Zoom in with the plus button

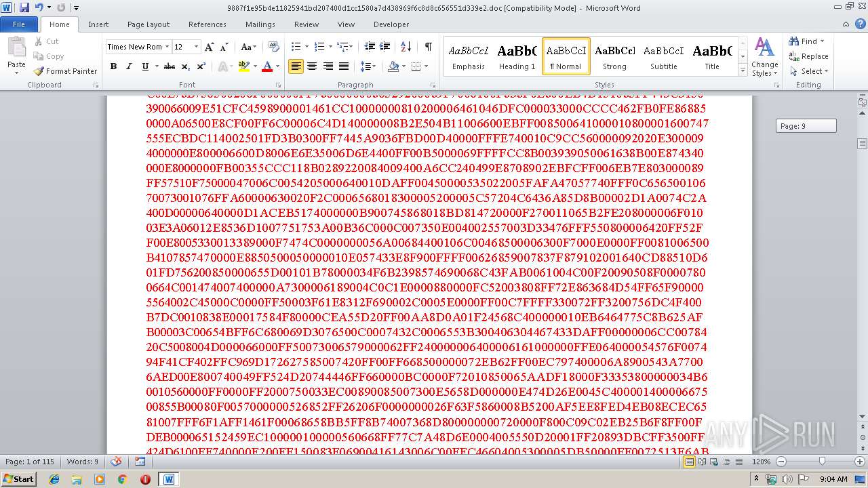[x=861, y=462]
